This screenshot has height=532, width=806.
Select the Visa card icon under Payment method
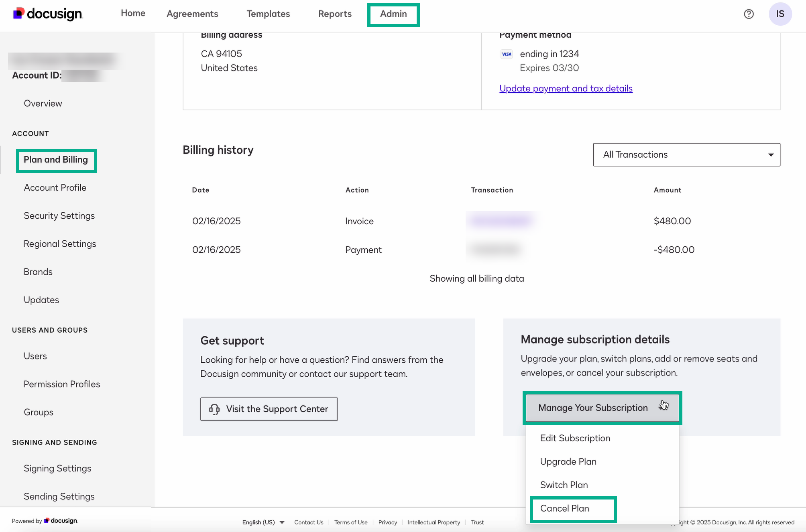(507, 54)
